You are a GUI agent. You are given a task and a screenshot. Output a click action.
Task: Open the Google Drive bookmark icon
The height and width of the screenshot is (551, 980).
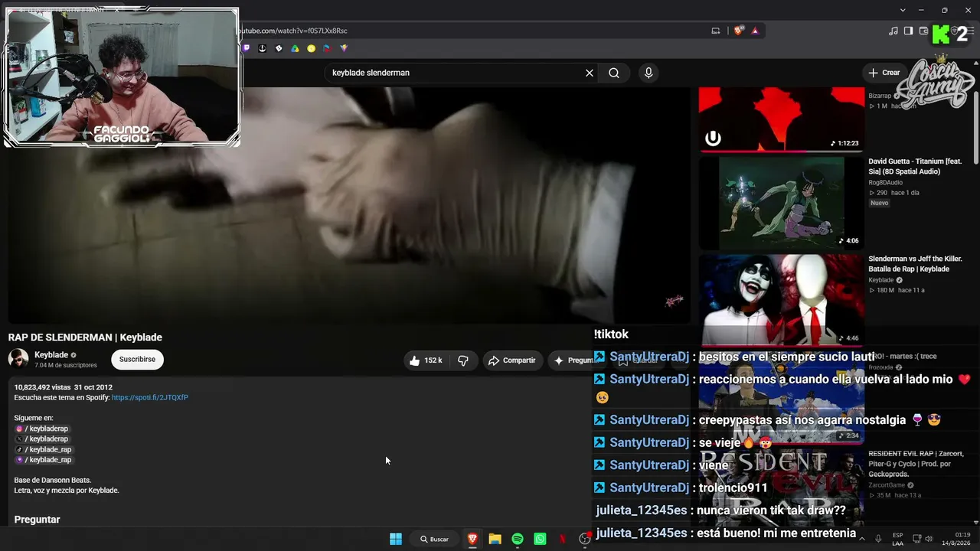point(295,48)
